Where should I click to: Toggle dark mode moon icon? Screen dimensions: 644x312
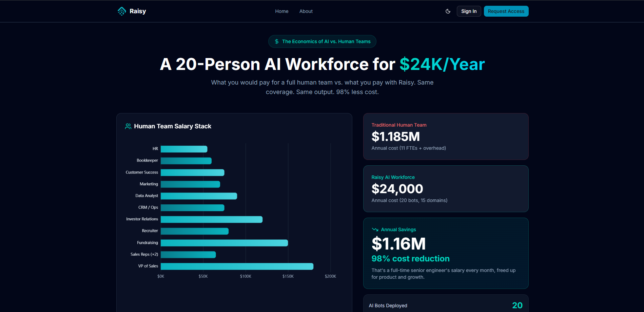[x=448, y=11]
